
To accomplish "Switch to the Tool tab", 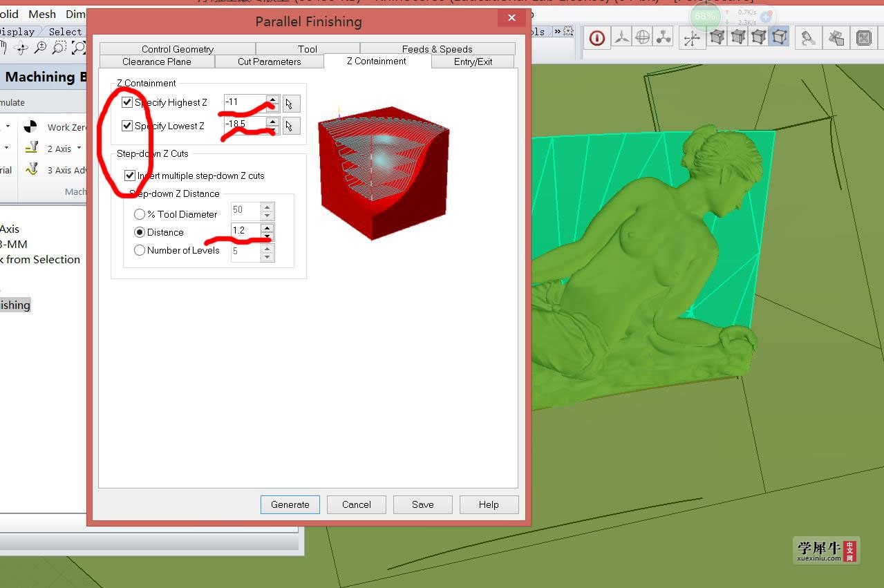I will click(308, 48).
